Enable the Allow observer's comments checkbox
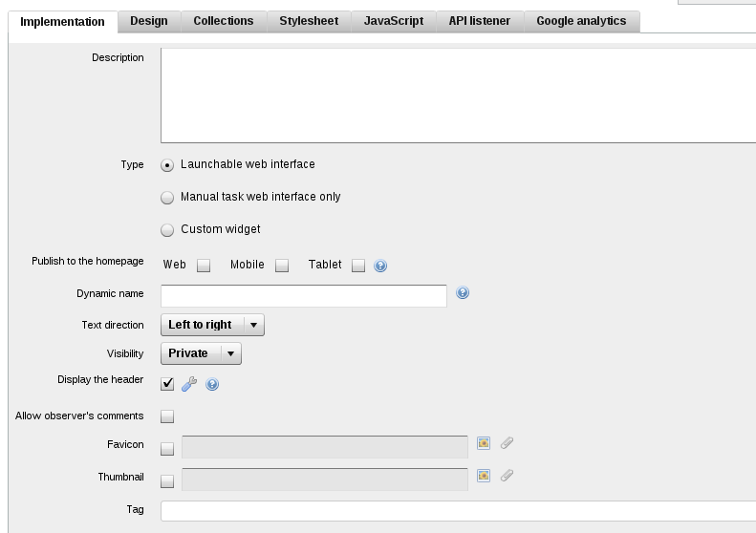The width and height of the screenshot is (756, 533). coord(167,416)
